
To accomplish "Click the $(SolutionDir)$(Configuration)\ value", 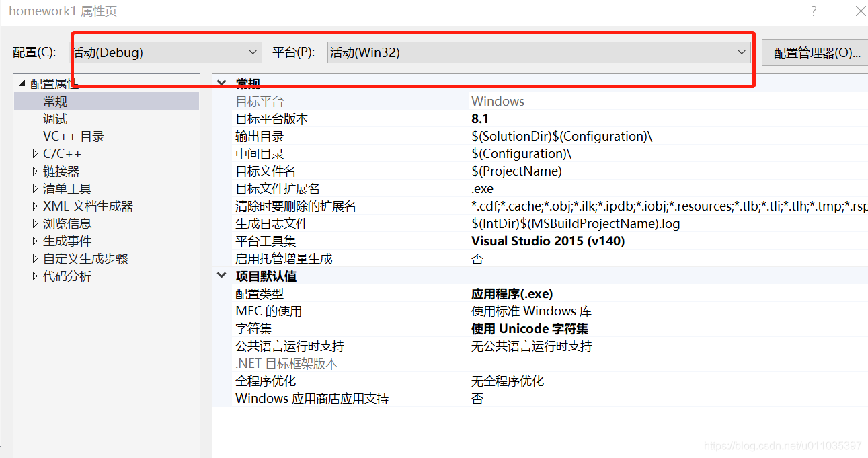I will coord(562,137).
